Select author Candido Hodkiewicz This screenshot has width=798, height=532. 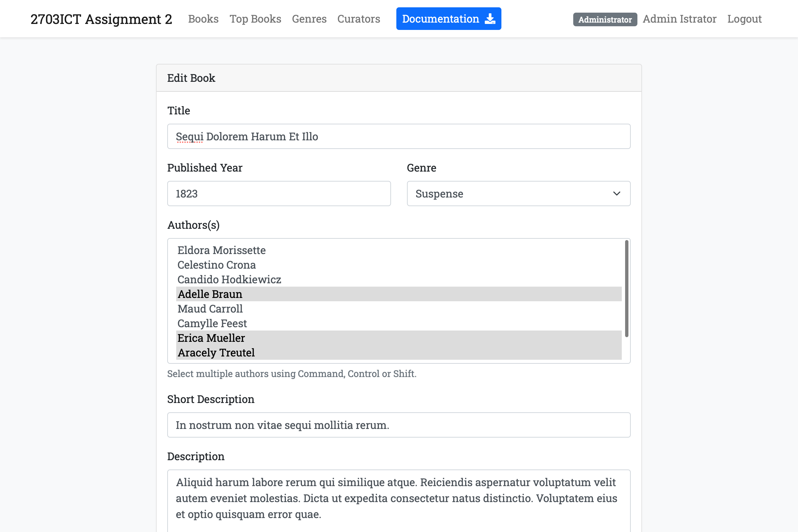point(399,280)
